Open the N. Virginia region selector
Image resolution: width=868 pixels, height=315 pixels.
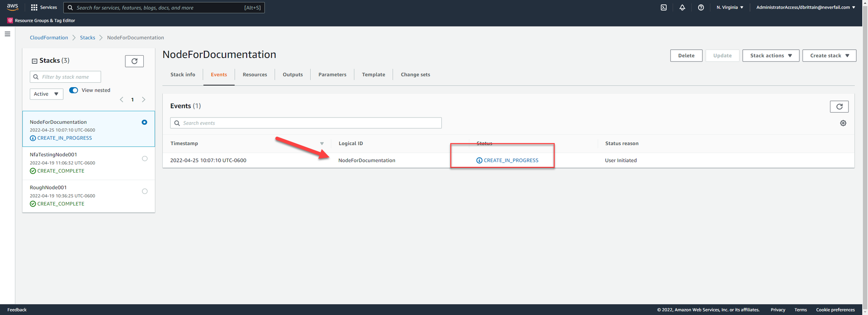(730, 8)
